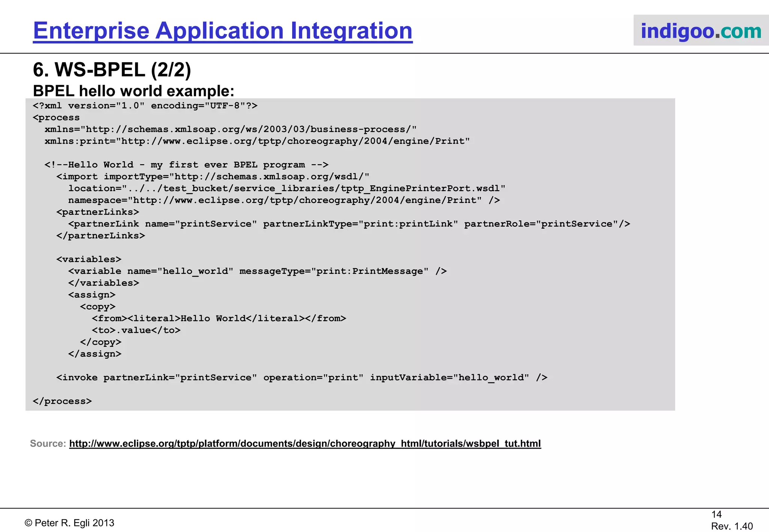Open the eclipse.org wsbpel_tut.html source link
The width and height of the screenshot is (769, 532).
point(305,443)
